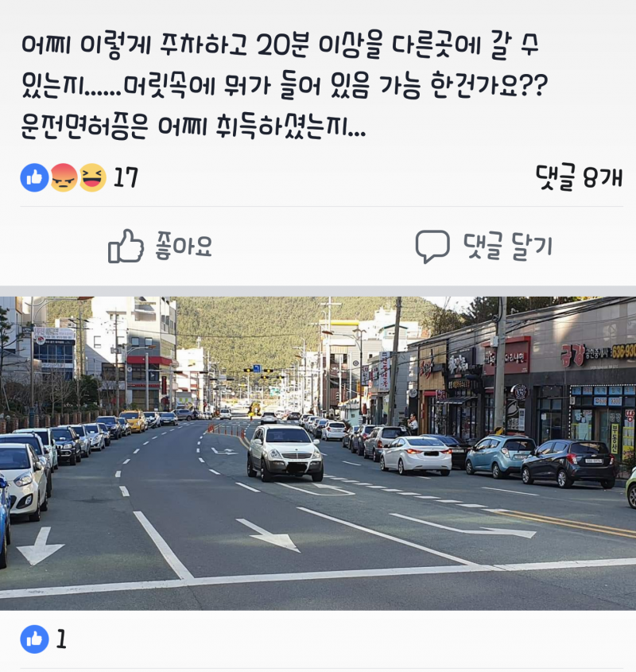This screenshot has width=636, height=672.
Task: Click the yellow taxi in the photo
Action: coord(133,421)
